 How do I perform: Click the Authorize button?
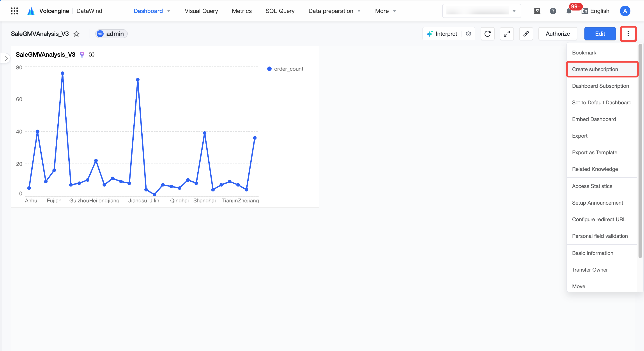(557, 34)
